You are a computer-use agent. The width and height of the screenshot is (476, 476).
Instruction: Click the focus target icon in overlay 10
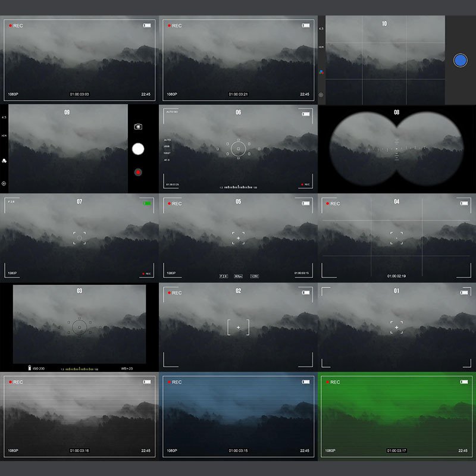coord(321,95)
